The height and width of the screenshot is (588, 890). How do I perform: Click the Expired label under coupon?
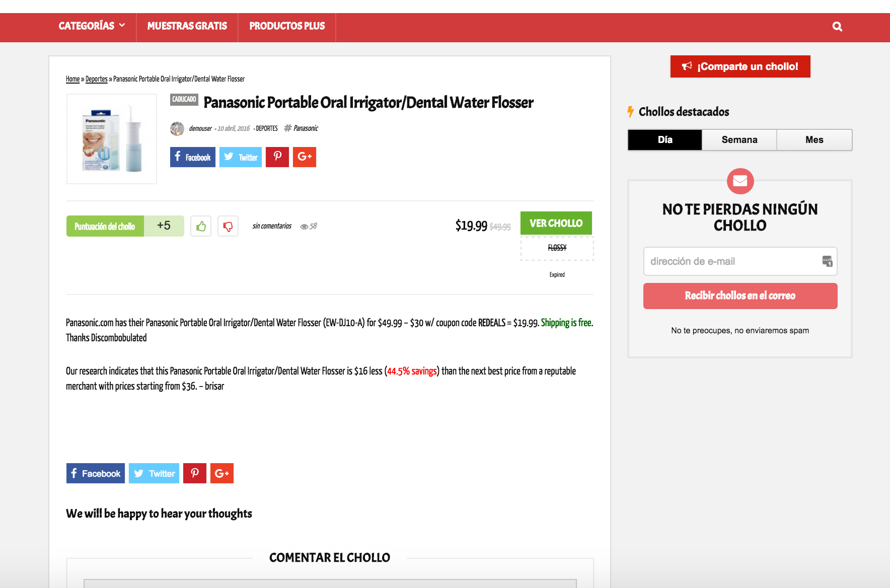(557, 275)
